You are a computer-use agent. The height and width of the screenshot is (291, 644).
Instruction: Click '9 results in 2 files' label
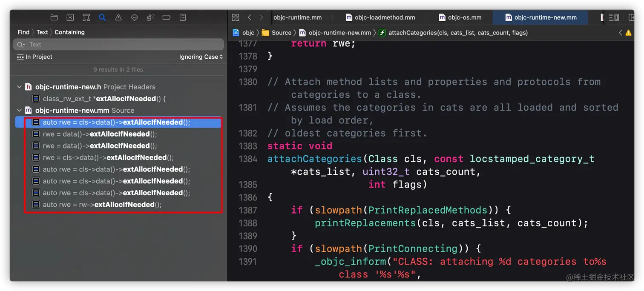point(118,70)
